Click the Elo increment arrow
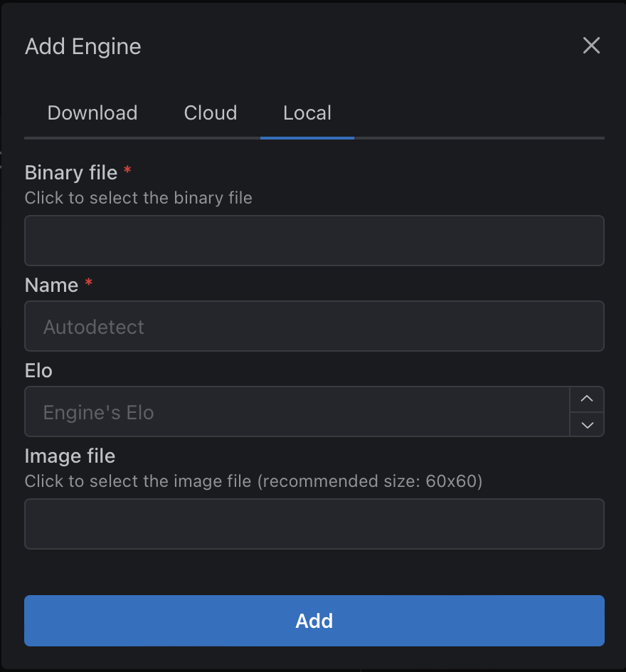Image resolution: width=626 pixels, height=672 pixels. tap(587, 399)
